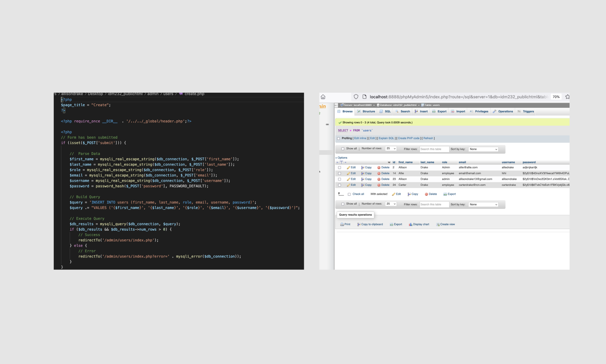This screenshot has width=606, height=364.
Task: Open Database: idm232_publichtml breadcrumb
Action: (x=397, y=105)
